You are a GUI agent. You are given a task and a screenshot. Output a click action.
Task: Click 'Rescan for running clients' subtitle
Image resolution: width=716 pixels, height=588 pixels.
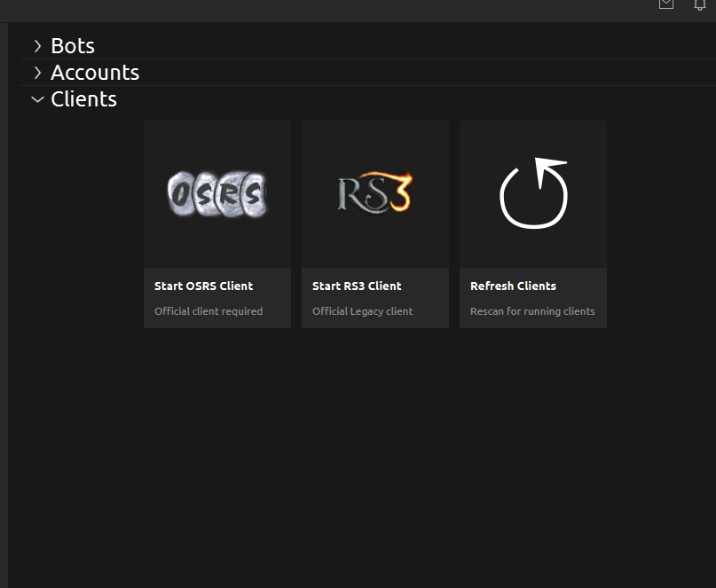coord(532,311)
